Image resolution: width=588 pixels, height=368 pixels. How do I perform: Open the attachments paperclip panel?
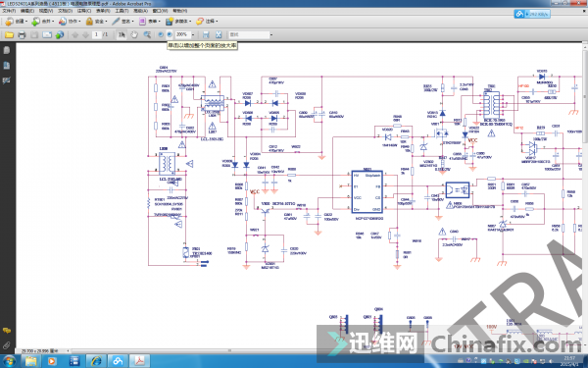tap(7, 344)
